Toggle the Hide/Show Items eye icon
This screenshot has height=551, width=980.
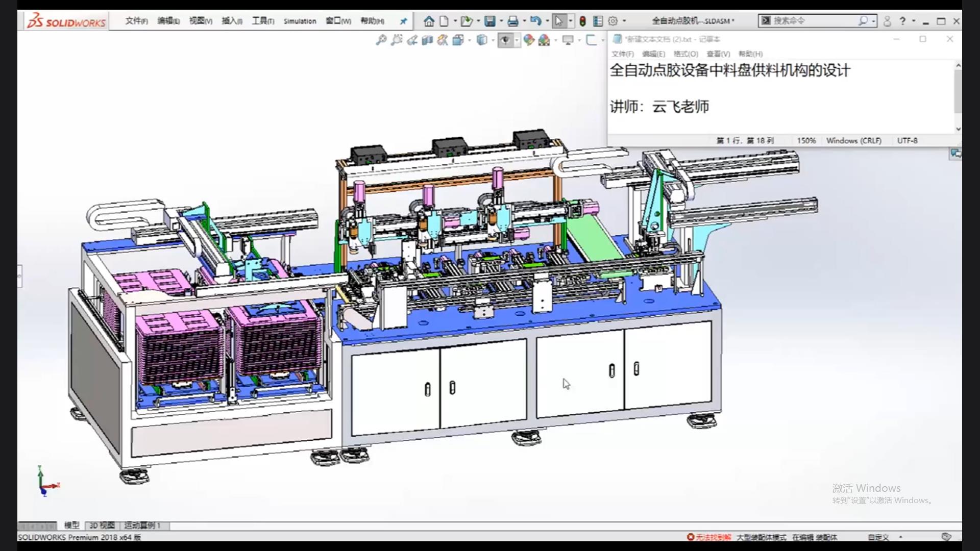505,40
